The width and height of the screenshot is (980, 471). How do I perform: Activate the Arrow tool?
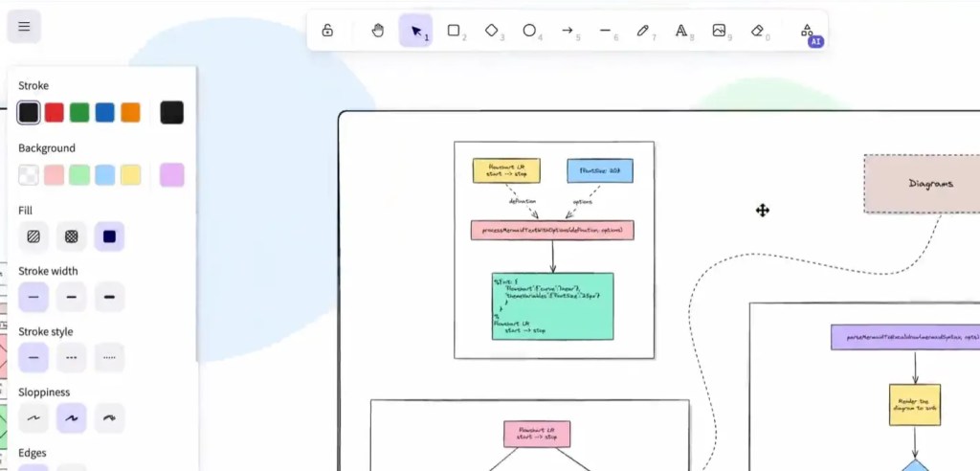(x=568, y=31)
